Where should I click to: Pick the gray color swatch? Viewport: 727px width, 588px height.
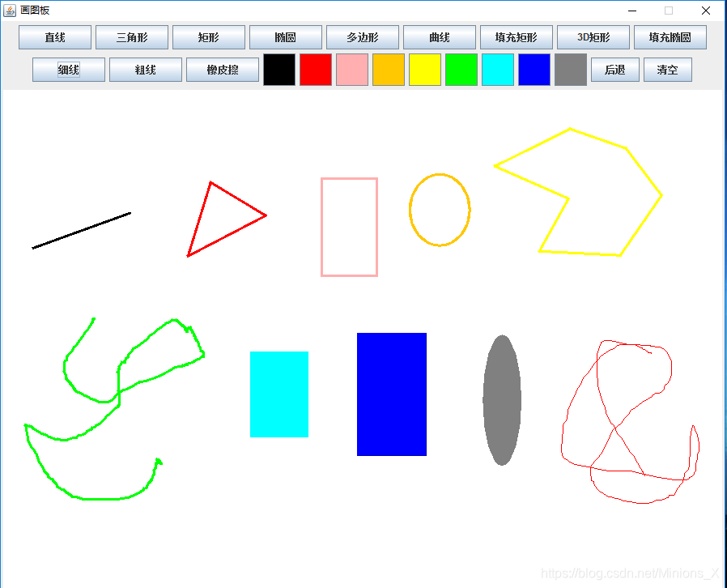pyautogui.click(x=571, y=70)
